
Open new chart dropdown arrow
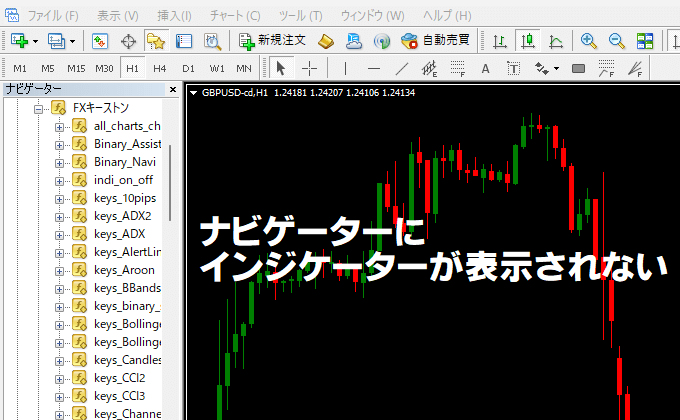tap(36, 42)
